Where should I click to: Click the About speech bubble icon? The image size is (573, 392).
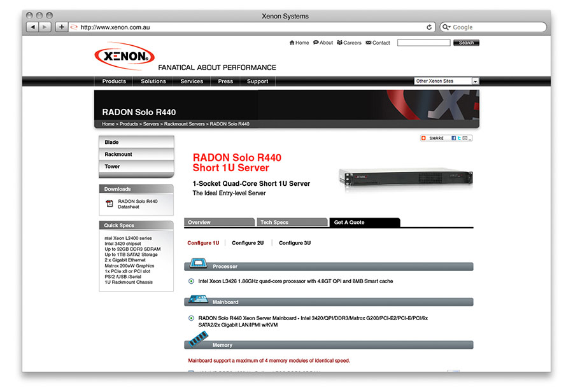316,43
